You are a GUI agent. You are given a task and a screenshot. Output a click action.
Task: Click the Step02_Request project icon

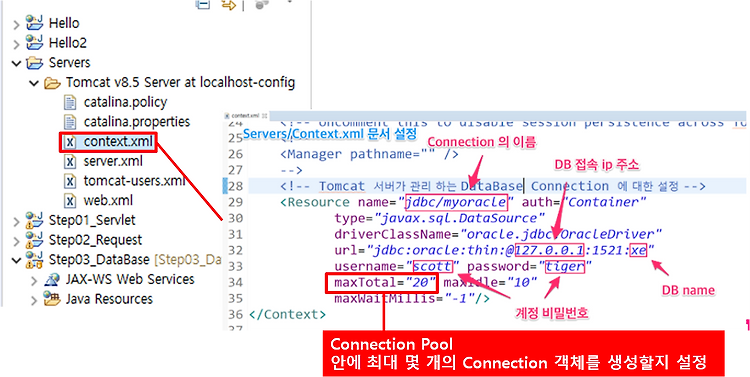pos(34,240)
